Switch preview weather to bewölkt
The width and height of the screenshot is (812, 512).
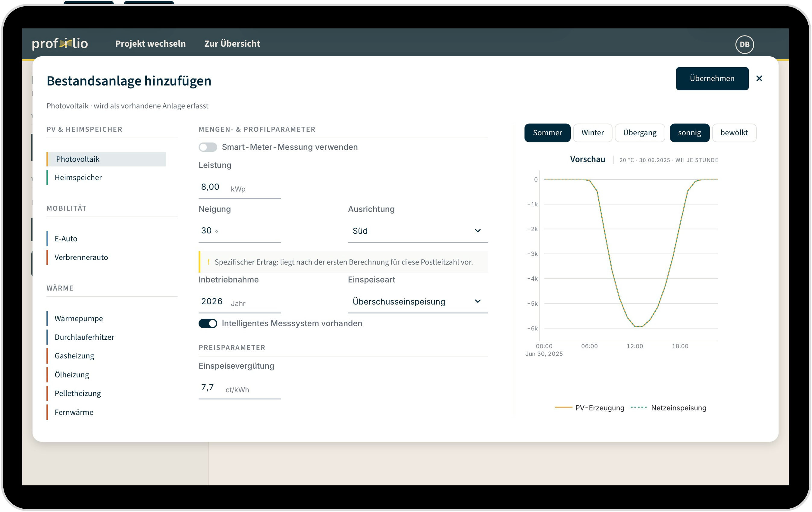pos(734,133)
